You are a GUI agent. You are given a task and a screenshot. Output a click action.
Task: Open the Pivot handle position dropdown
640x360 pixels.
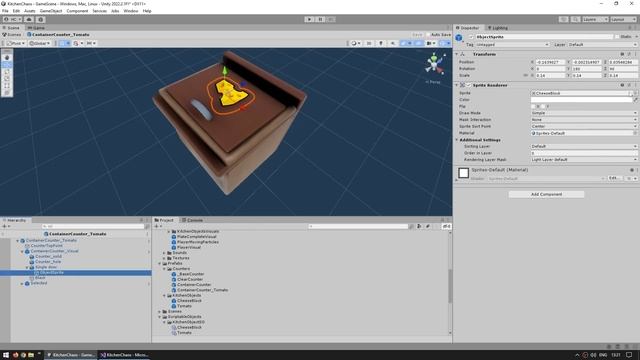coord(15,43)
